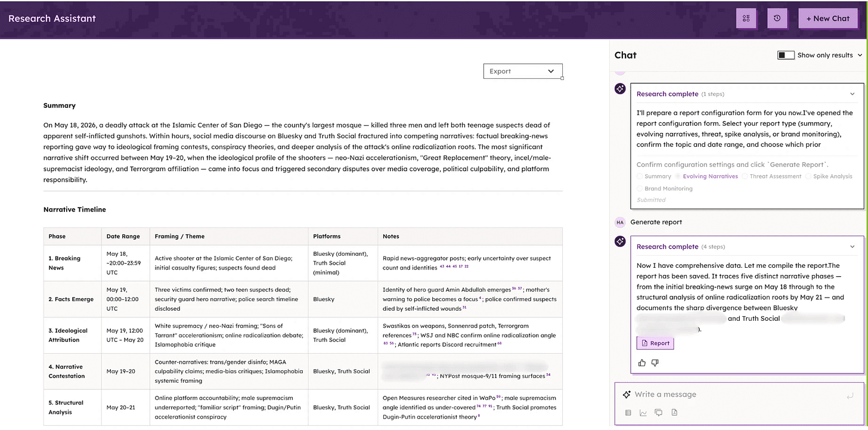The image size is (868, 430).
Task: Open citation 43 in Breaking News notes
Action: [442, 267]
